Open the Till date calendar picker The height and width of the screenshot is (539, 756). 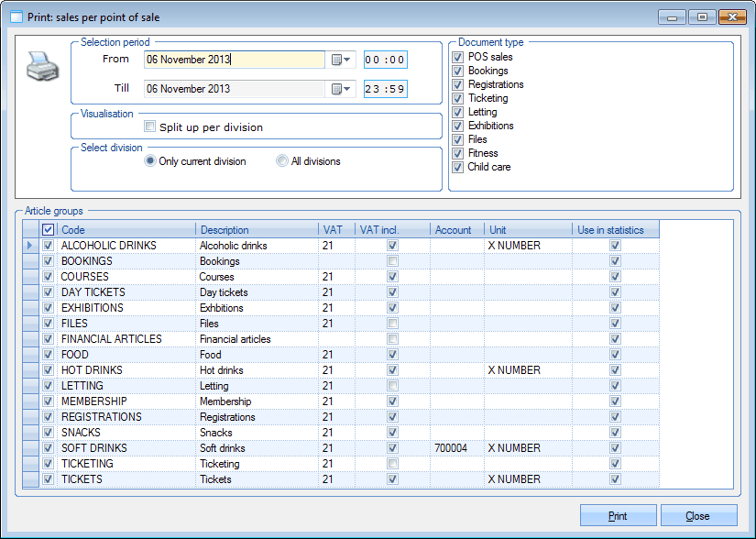[341, 89]
